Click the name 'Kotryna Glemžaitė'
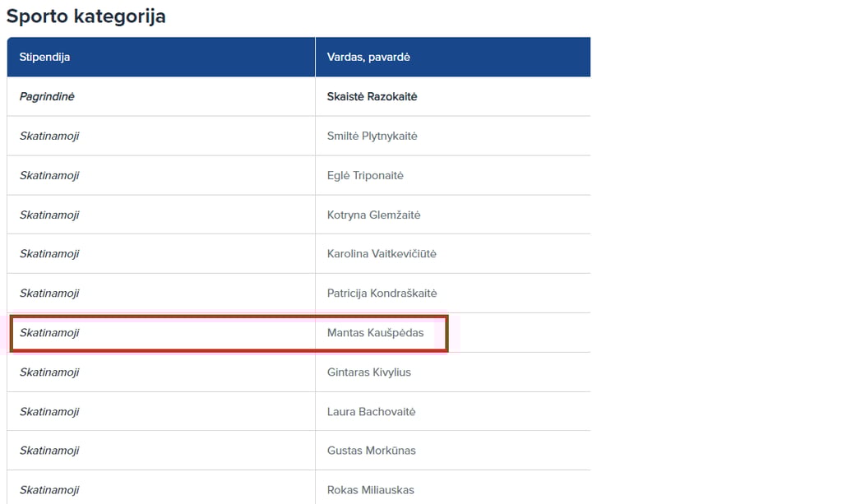842x504 pixels. 374,215
